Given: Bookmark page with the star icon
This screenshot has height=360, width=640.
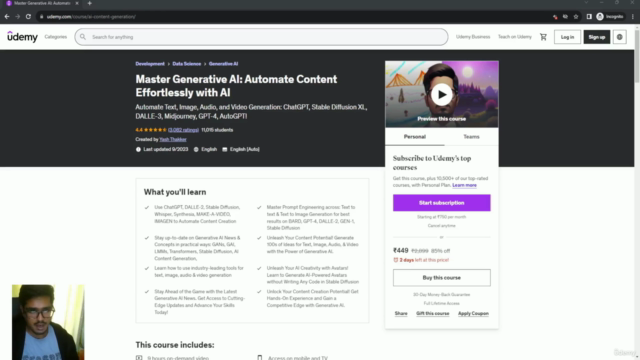Looking at the screenshot, I should (x=576, y=17).
